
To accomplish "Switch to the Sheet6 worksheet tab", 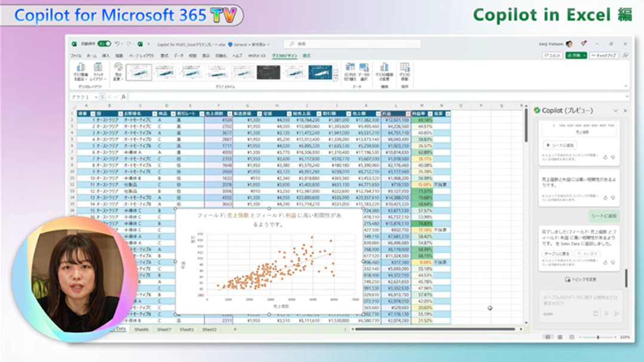I will (142, 329).
